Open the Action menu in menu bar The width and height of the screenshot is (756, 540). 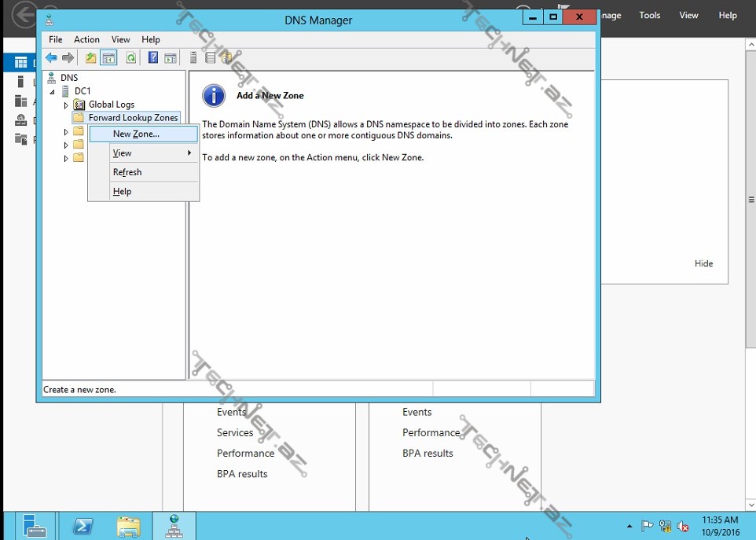point(86,39)
